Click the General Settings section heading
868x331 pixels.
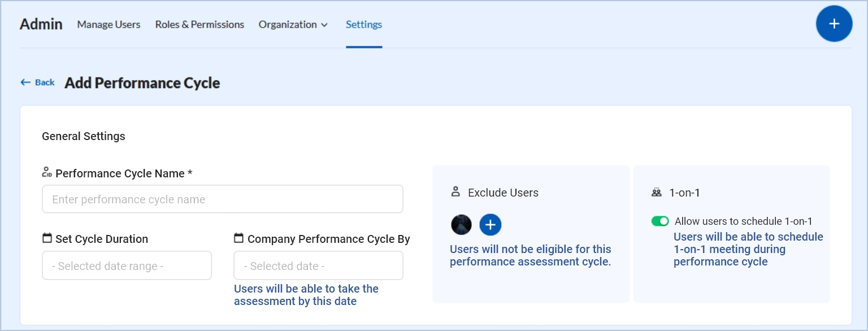[x=84, y=136]
